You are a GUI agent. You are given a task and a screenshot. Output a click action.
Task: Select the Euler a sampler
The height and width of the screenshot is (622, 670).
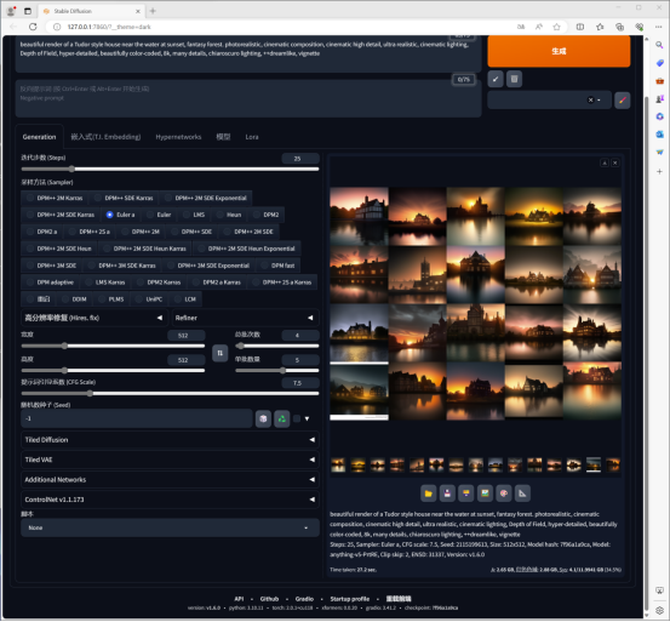[121, 214]
